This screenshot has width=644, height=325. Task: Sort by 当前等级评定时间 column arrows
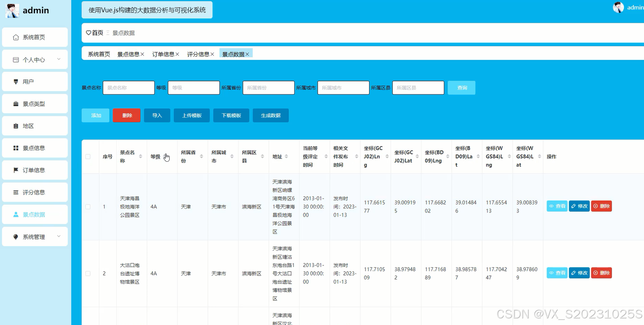pyautogui.click(x=326, y=157)
